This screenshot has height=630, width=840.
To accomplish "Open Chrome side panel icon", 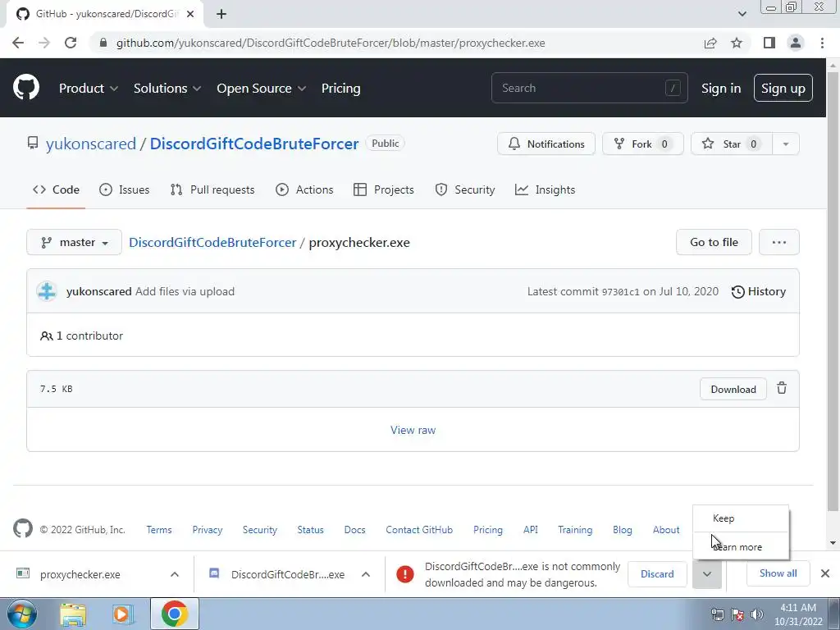I will pos(769,43).
